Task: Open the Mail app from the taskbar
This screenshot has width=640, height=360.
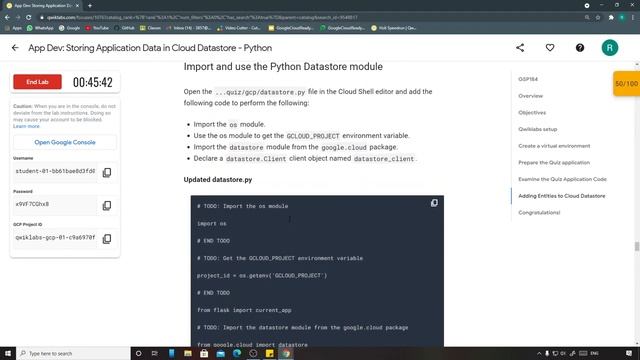Action: [x=220, y=353]
